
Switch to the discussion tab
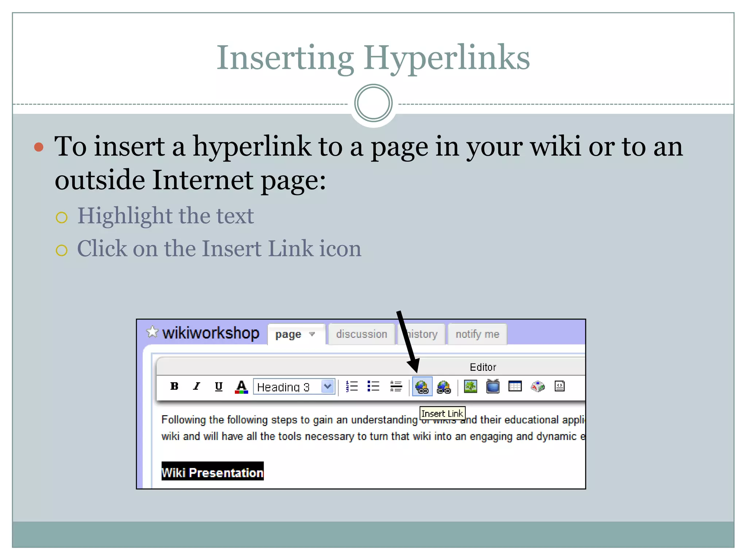361,334
